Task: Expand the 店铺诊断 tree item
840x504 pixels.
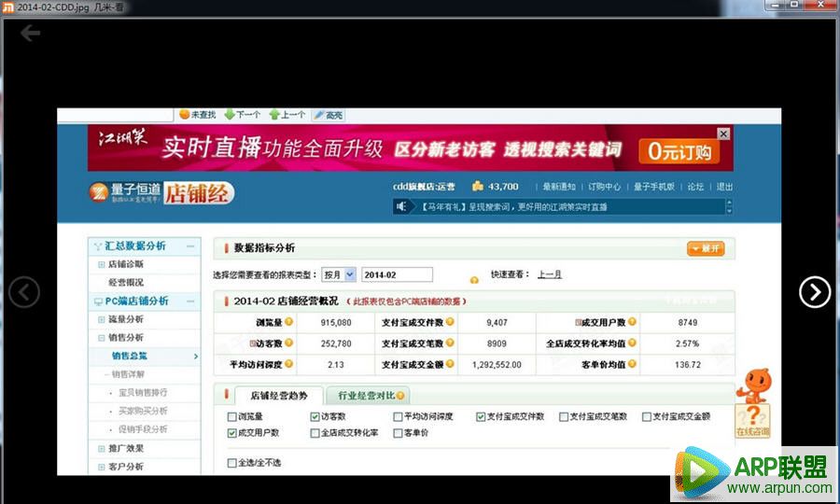Action: pos(101,264)
